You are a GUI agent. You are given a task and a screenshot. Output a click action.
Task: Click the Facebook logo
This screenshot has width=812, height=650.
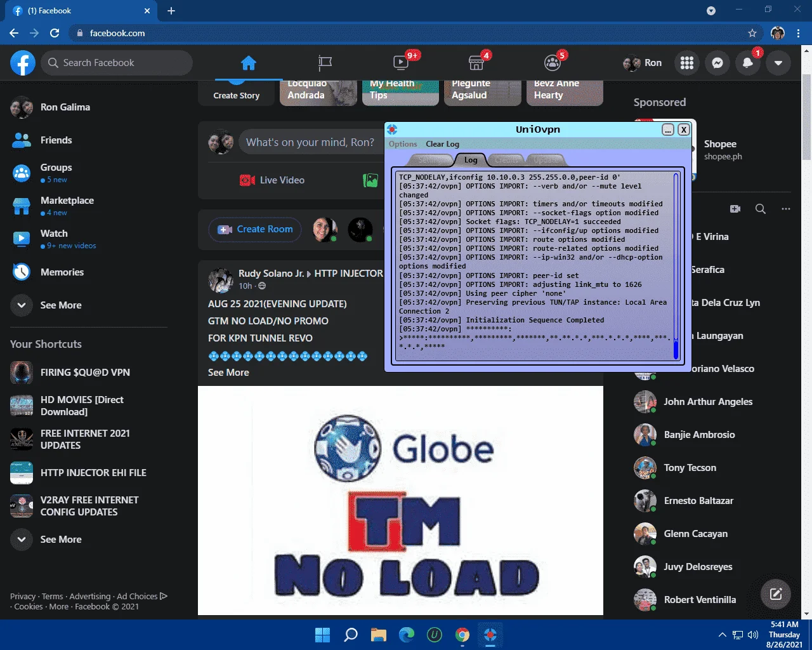point(23,63)
